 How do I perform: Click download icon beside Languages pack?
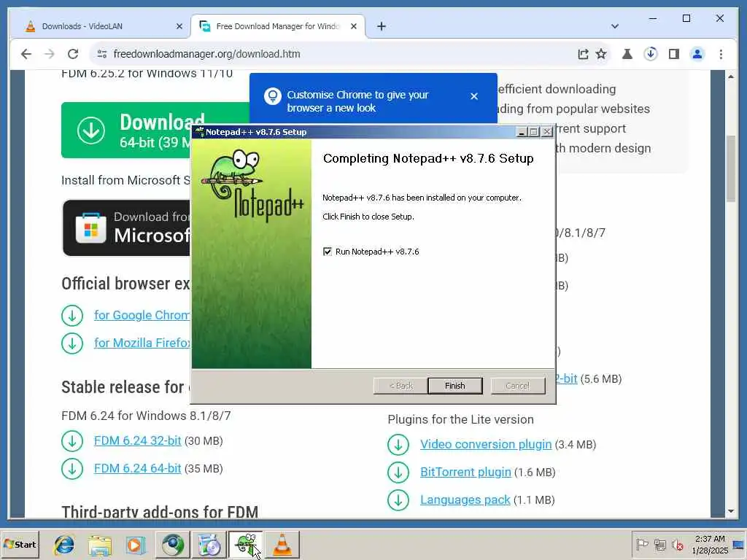tap(398, 500)
